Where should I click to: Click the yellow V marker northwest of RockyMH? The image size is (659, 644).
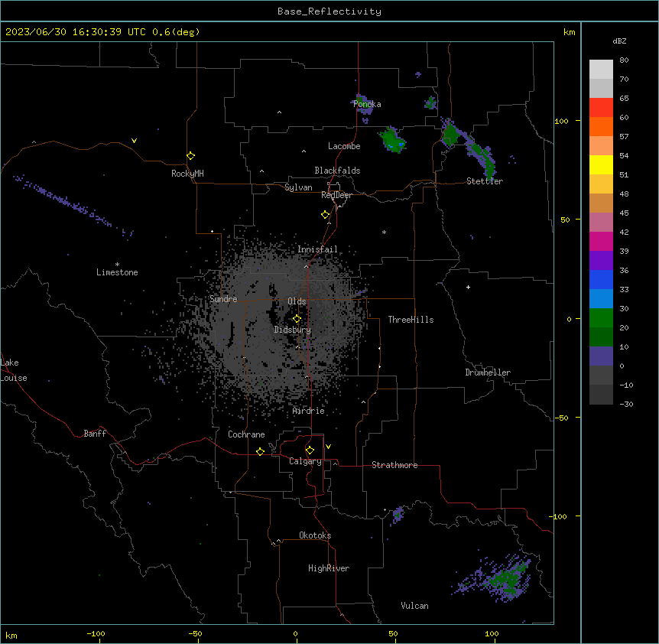134,141
